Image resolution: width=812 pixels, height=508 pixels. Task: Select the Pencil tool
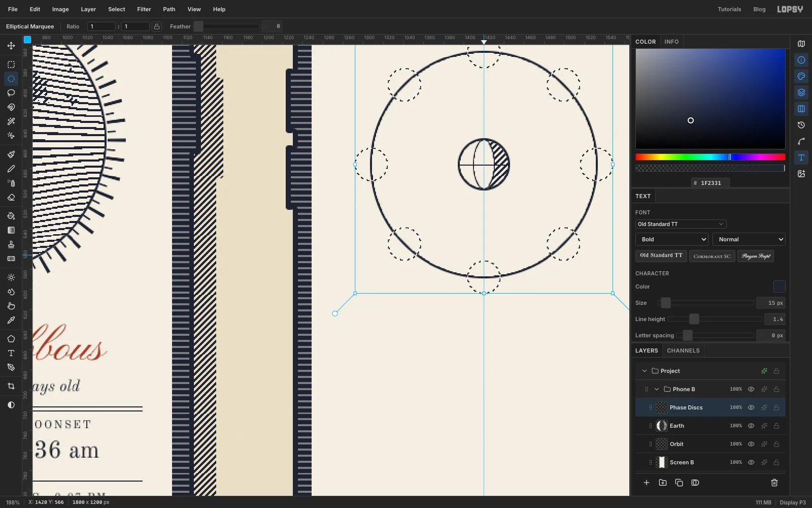click(x=11, y=169)
